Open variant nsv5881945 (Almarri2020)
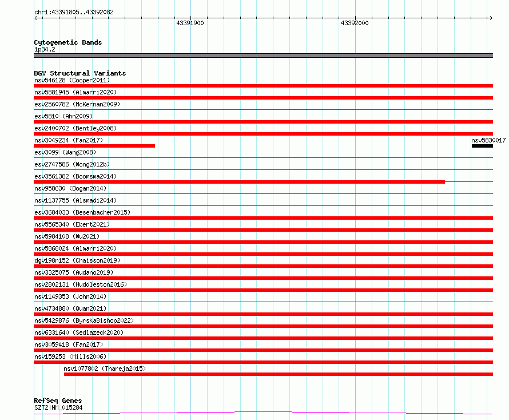The height and width of the screenshot is (420, 509). coord(75,92)
